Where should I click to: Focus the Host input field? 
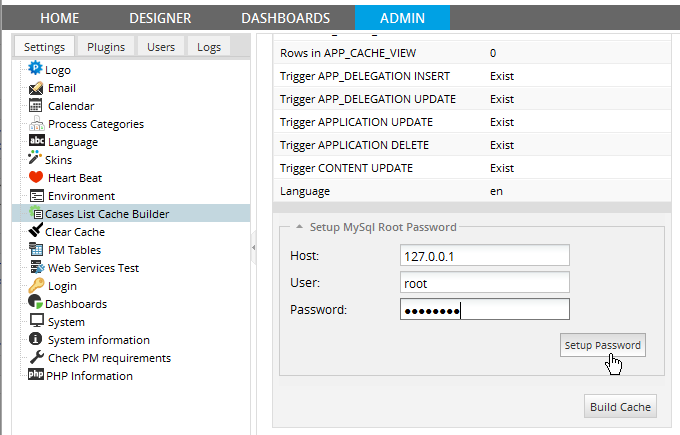[x=483, y=256]
